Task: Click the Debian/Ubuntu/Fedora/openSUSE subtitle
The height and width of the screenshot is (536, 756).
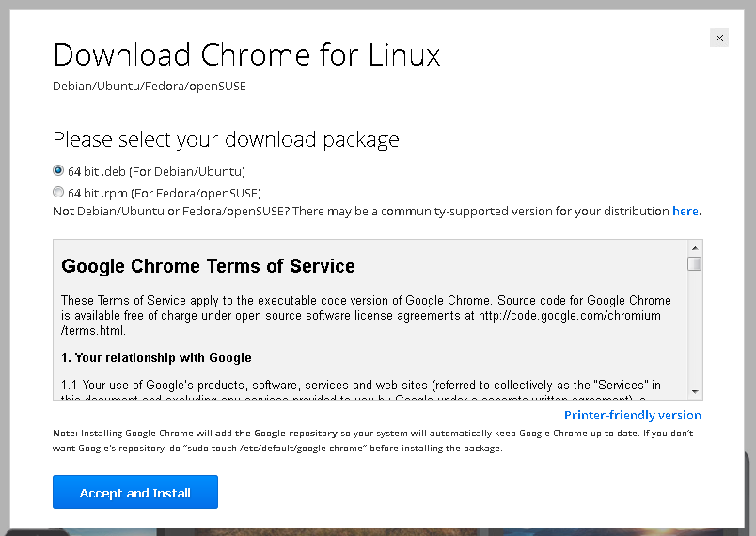Action: [x=149, y=87]
